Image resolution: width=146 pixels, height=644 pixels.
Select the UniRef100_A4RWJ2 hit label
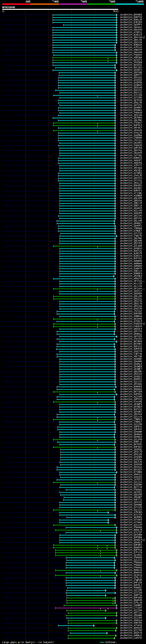(131, 636)
